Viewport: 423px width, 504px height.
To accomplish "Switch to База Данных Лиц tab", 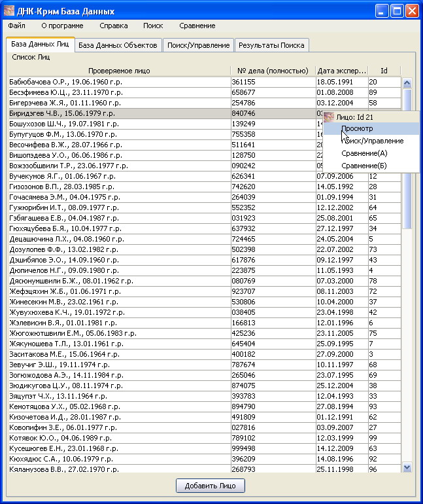I will pyautogui.click(x=40, y=45).
